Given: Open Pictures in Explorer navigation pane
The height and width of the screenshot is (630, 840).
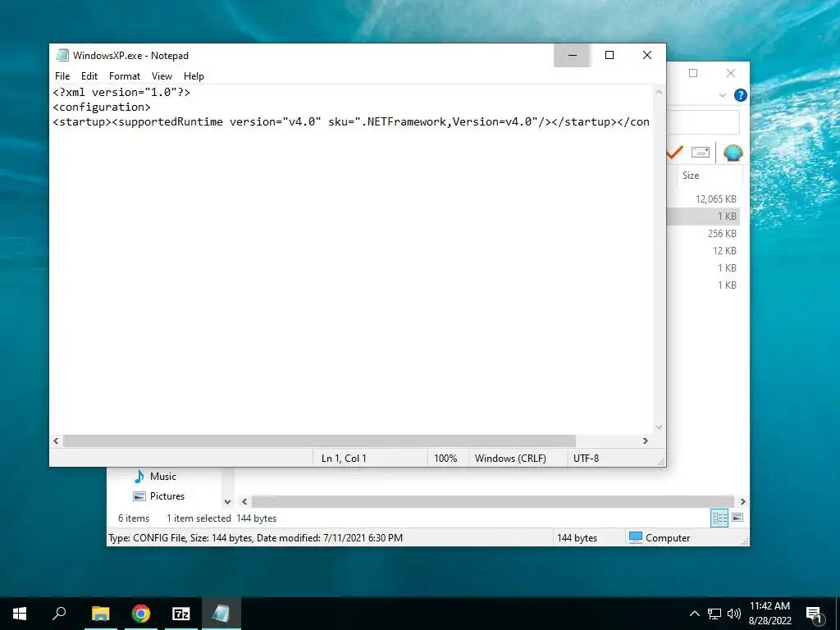Looking at the screenshot, I should (167, 496).
